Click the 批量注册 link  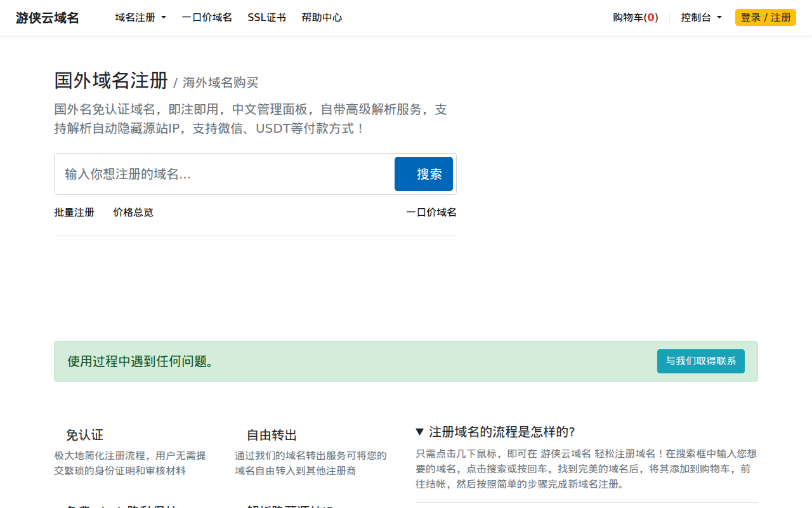[74, 212]
